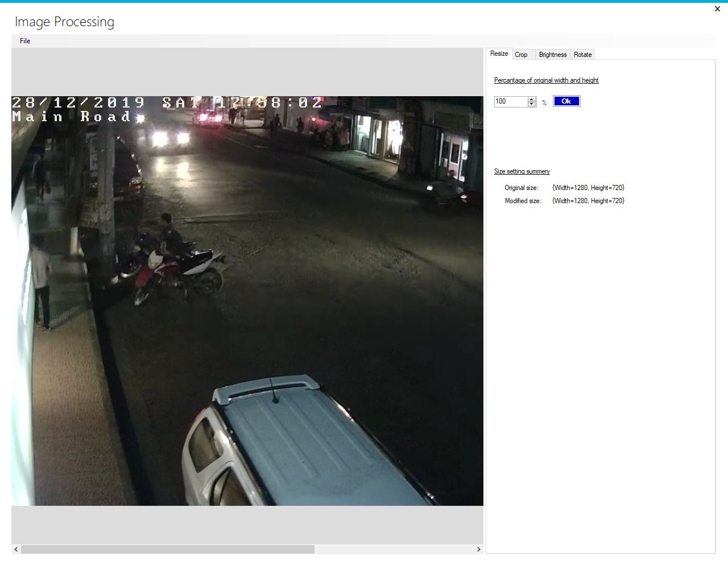
Task: Click the left arrow of horizontal scrollbar
Action: pyautogui.click(x=16, y=549)
